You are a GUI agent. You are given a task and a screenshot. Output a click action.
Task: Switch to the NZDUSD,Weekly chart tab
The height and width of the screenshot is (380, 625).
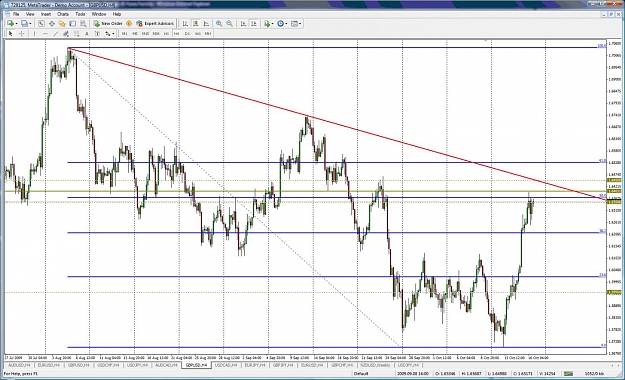click(x=375, y=365)
